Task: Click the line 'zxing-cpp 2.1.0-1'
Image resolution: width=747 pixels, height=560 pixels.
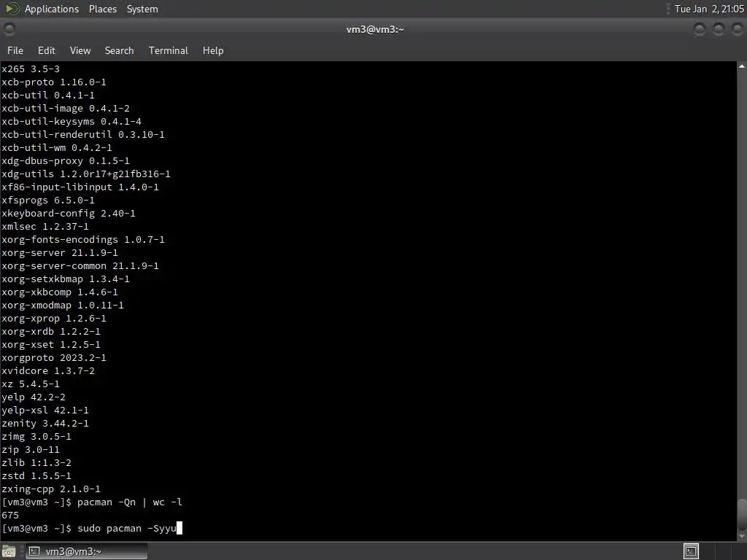Action: pyautogui.click(x=51, y=489)
